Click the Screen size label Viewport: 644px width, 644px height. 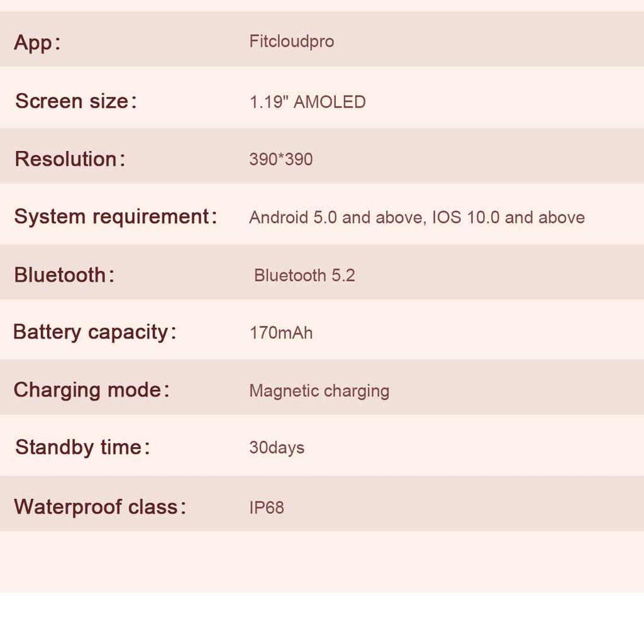point(75,101)
